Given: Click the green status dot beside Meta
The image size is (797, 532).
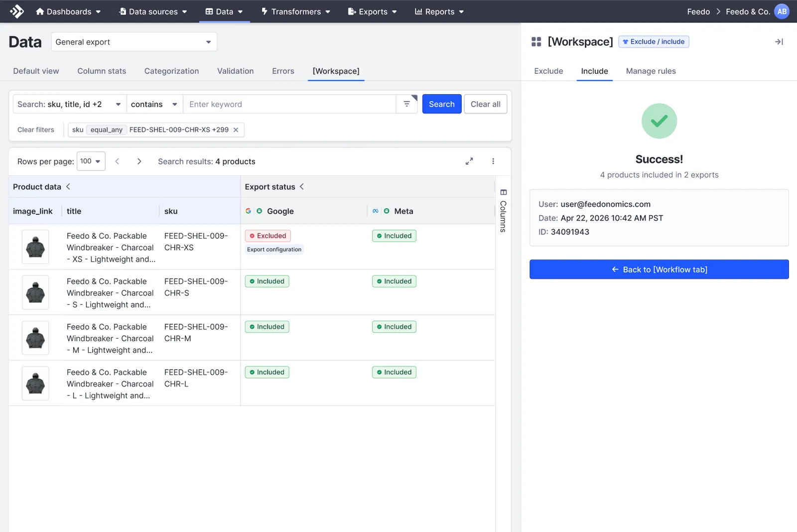Looking at the screenshot, I should (x=387, y=211).
